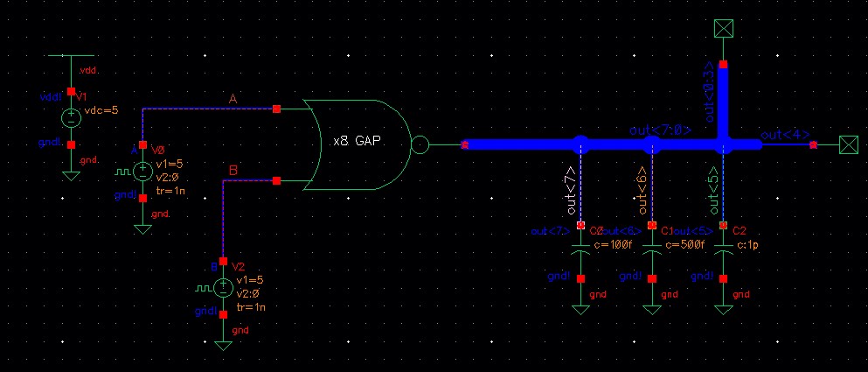
Task: Click the c:1p capacitance value
Action: (x=747, y=244)
